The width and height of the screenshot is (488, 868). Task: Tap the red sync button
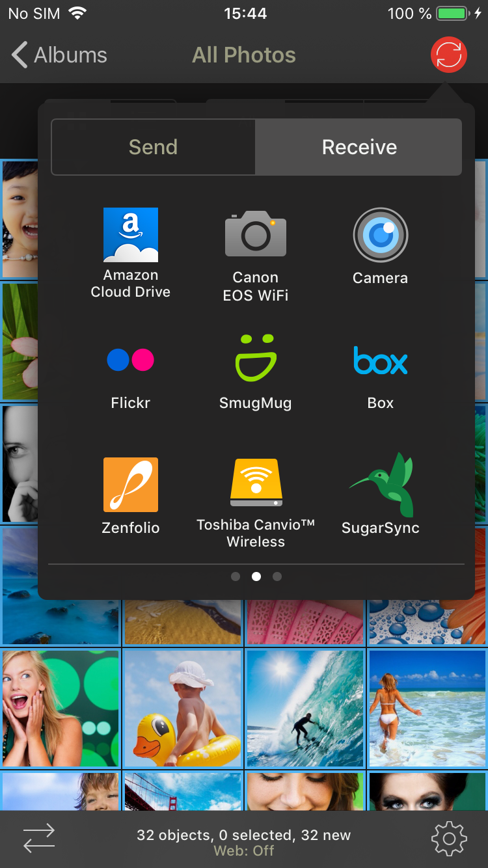pos(449,55)
